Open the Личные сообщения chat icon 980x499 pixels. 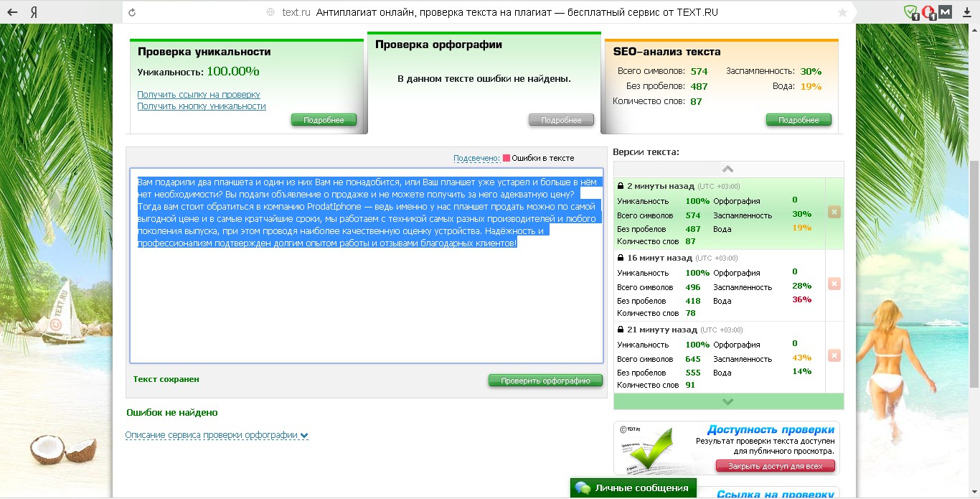(583, 488)
